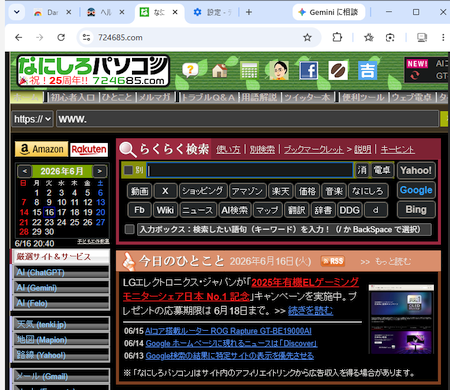Click the マップ search button
450x390 pixels.
267,210
